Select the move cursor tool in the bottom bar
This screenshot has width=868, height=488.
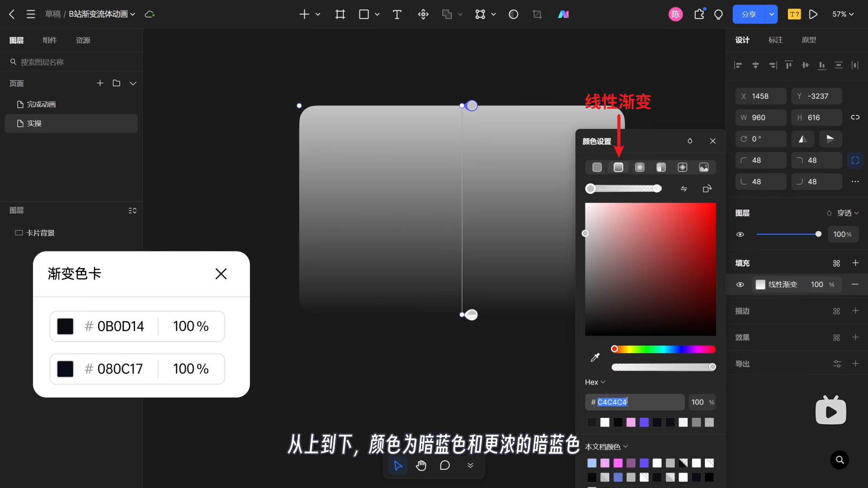click(398, 465)
